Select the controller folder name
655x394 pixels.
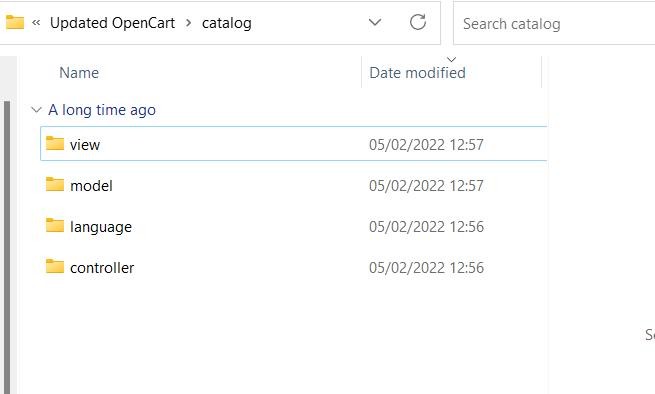102,268
